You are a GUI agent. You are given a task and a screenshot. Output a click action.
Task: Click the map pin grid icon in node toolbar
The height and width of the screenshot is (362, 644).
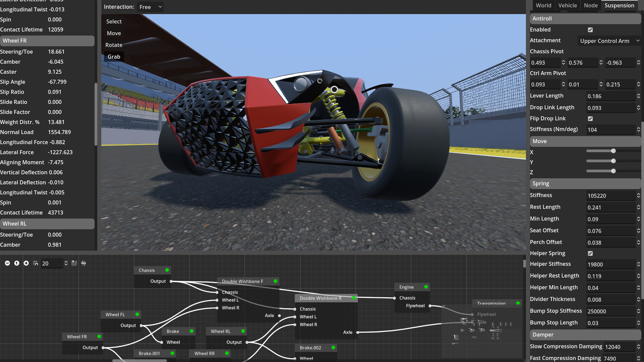74,263
